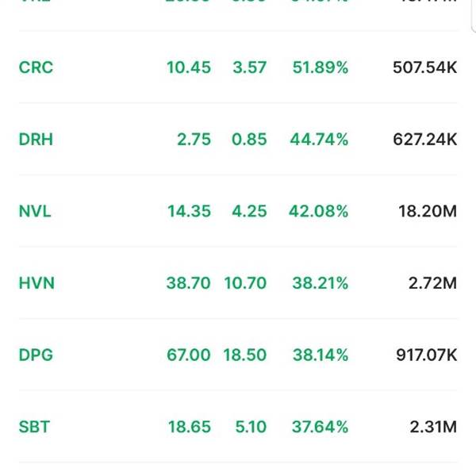Open the SBT stock ticker

pos(34,427)
